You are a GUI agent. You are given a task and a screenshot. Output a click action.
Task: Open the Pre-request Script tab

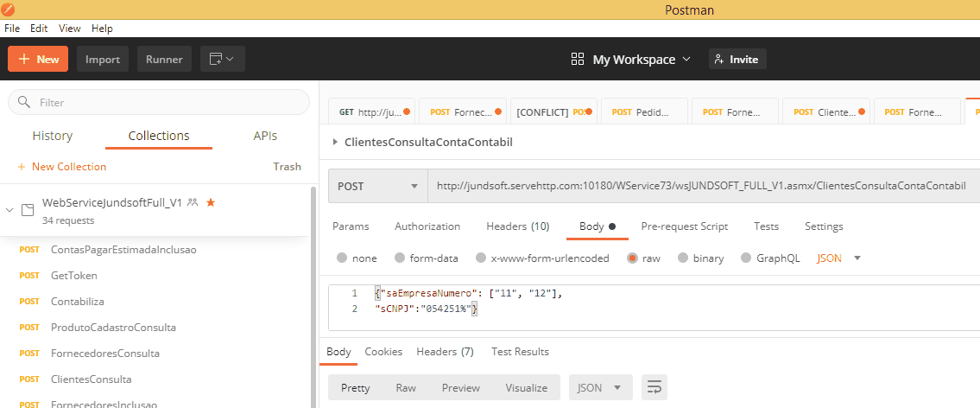684,226
